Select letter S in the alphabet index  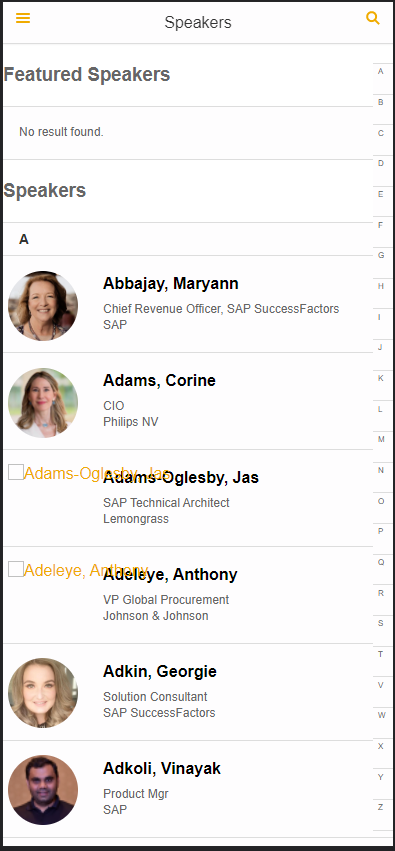(381, 623)
